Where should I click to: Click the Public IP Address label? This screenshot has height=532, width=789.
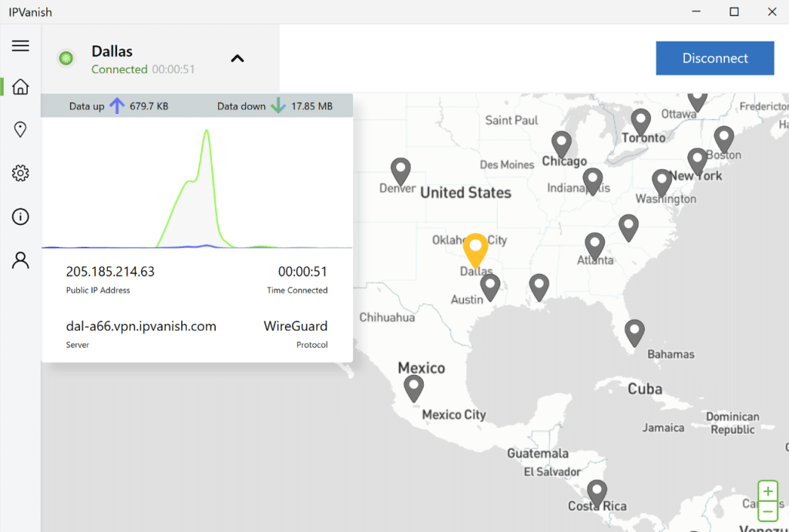click(98, 290)
